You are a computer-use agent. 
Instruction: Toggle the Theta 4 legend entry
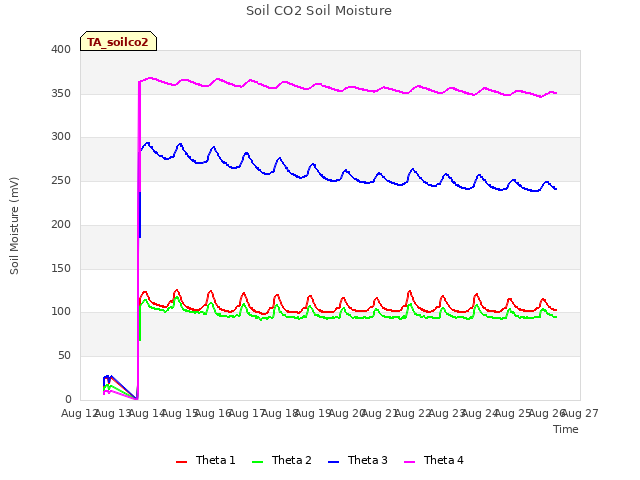433,460
